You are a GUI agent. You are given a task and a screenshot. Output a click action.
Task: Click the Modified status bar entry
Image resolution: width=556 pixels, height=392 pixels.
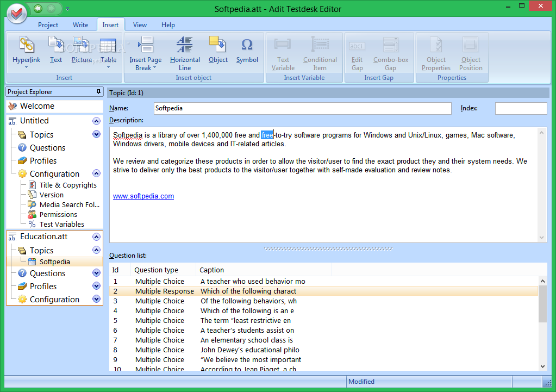click(x=361, y=381)
